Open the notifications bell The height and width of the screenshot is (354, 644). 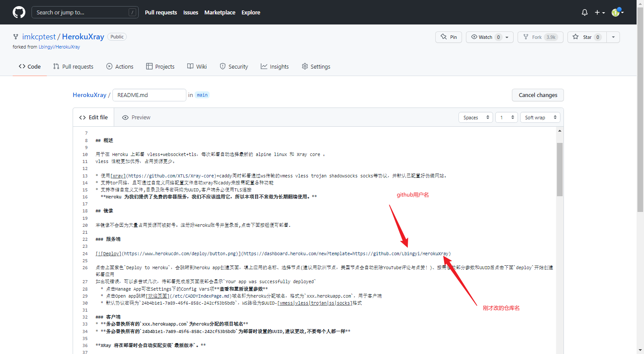(584, 13)
